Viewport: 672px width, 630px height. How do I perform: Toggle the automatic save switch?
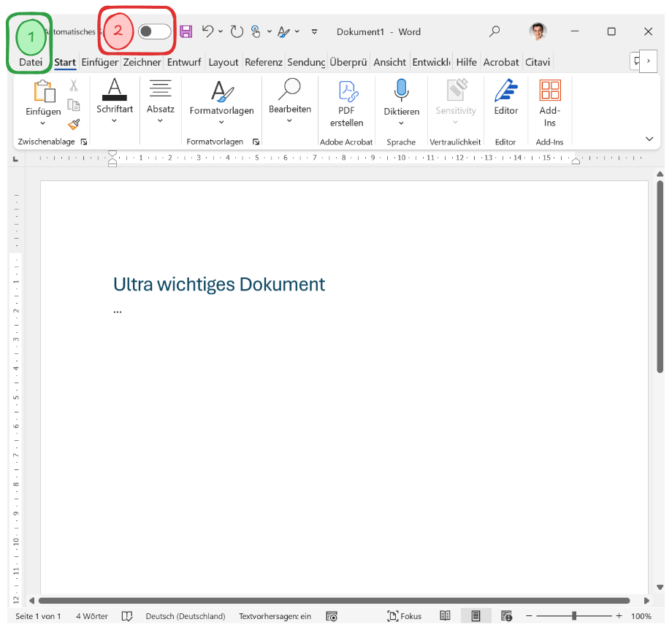pos(154,31)
